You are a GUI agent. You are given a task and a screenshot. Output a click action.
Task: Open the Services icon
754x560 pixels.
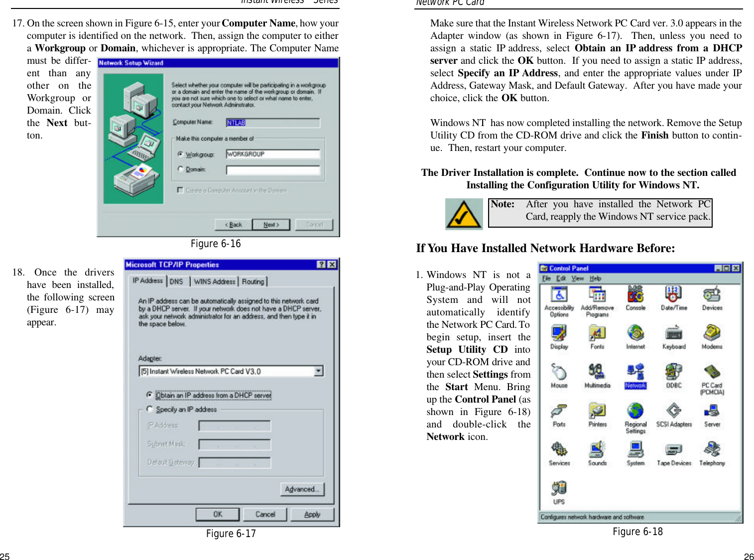coord(559,454)
